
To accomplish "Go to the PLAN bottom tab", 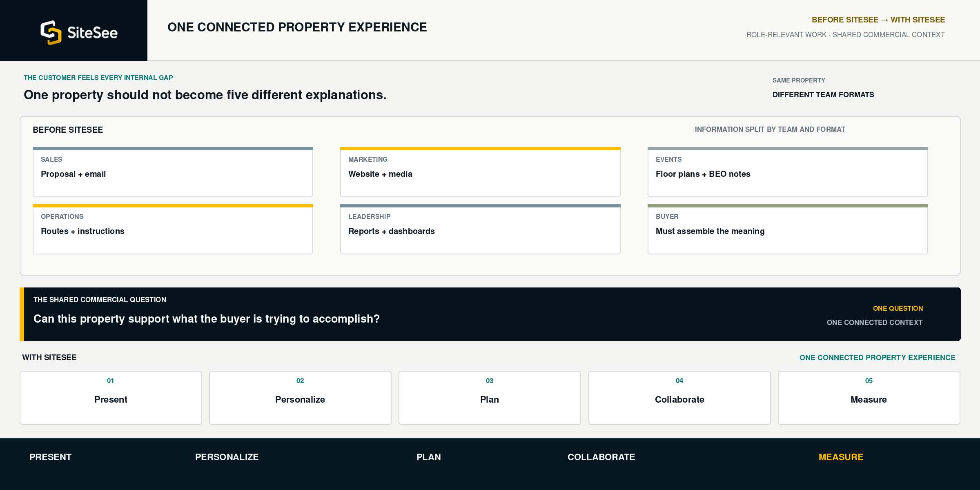I will pyautogui.click(x=429, y=457).
